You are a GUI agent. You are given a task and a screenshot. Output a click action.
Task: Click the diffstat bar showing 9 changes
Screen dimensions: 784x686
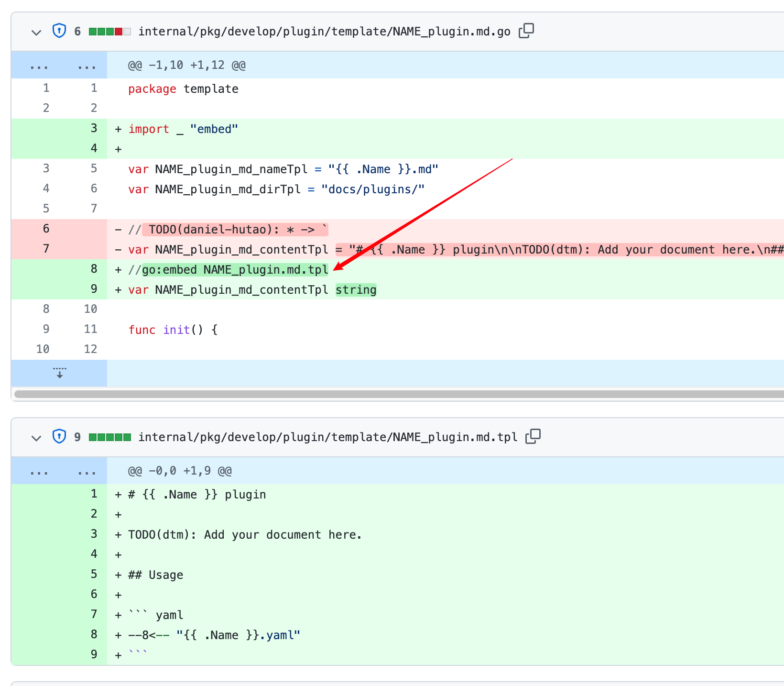coord(110,437)
